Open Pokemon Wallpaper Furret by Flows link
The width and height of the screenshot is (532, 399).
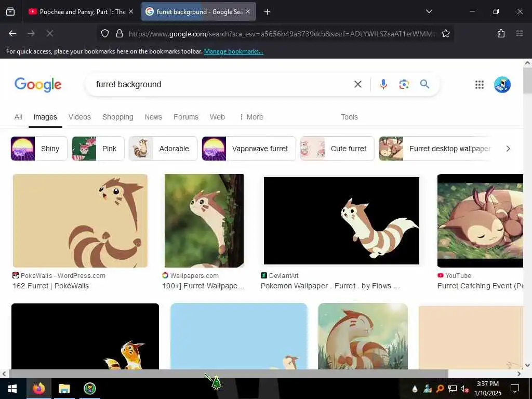coord(330,286)
